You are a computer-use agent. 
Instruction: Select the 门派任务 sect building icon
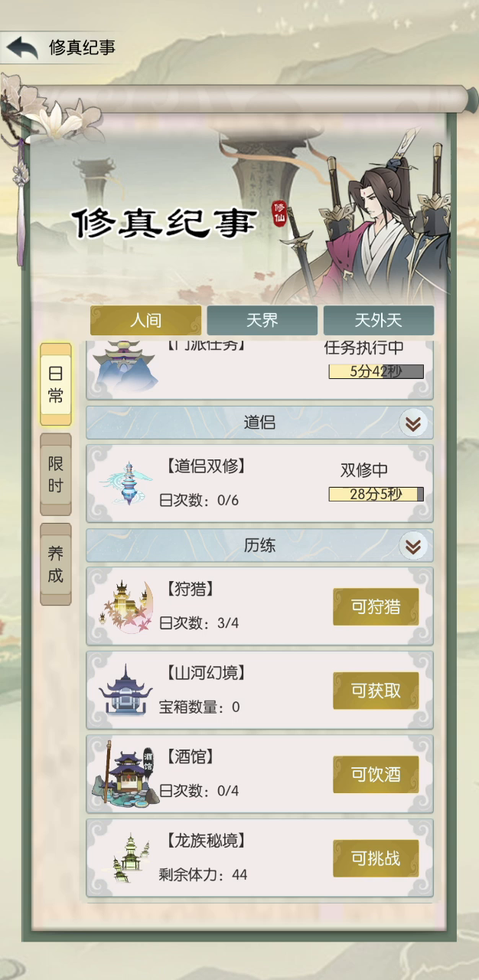click(x=125, y=369)
